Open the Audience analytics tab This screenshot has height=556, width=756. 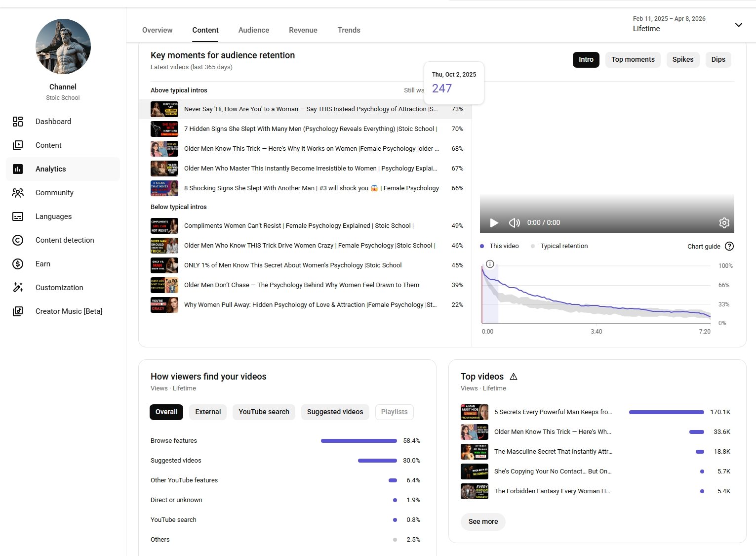(x=253, y=30)
